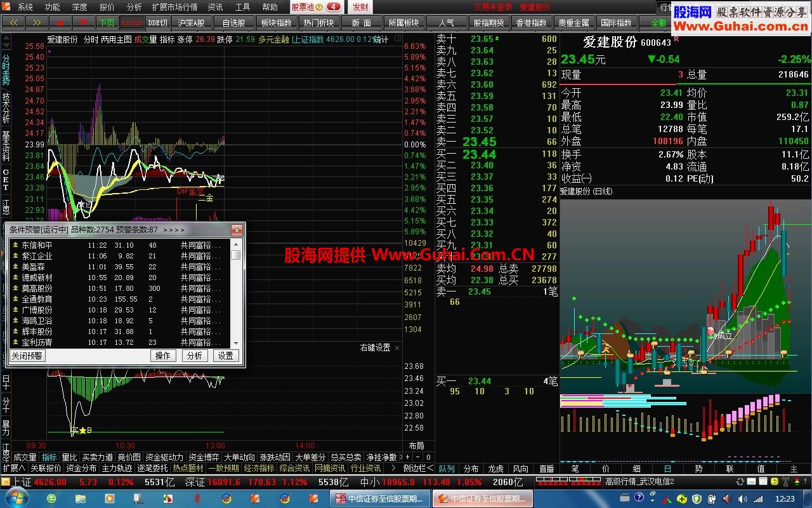Image resolution: width=812 pixels, height=508 pixels.
Task: Click 分析 button in alert dialog
Action: (x=195, y=356)
